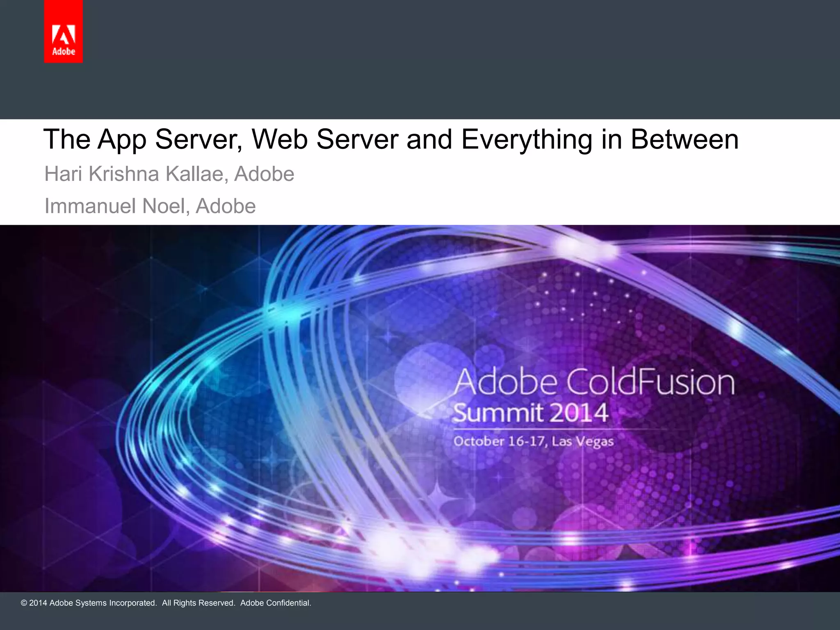The width and height of the screenshot is (840, 630).
Task: Select presenter 'Immanuel Noel, Adobe'
Action: tap(150, 206)
